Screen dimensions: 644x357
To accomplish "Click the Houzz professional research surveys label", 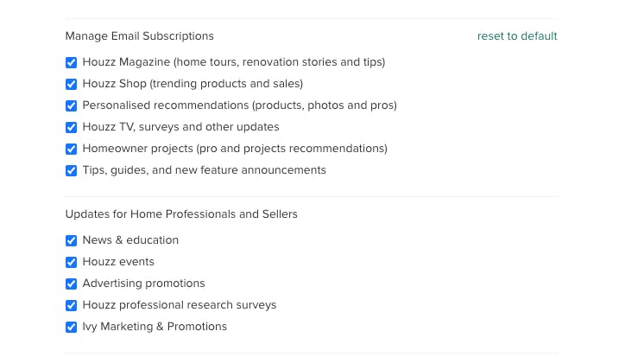I will pos(180,305).
